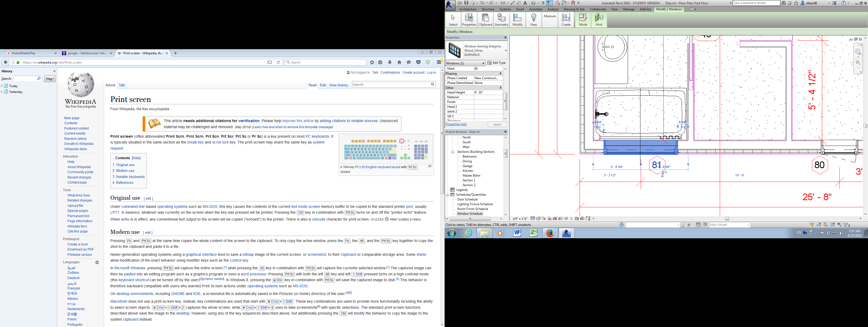
Task: Click the Save icon in Revit toolbar
Action: click(466, 3)
